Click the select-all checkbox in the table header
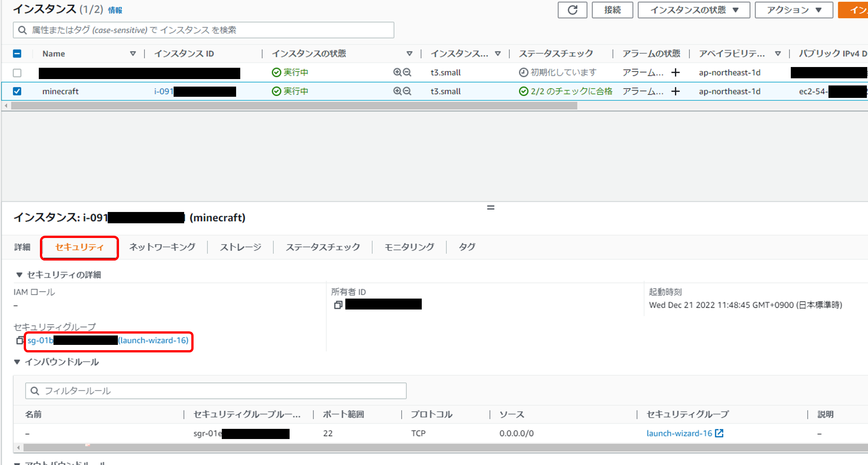 pos(17,53)
